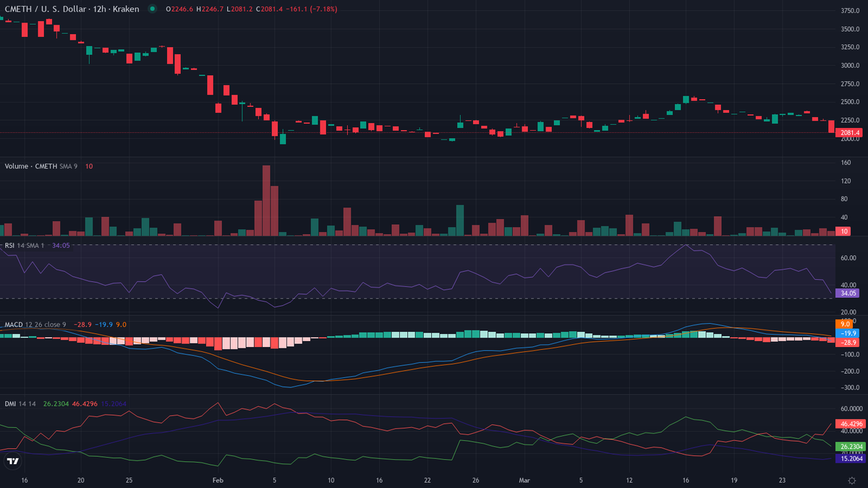Select the DMI 14 14 label

tap(21, 403)
